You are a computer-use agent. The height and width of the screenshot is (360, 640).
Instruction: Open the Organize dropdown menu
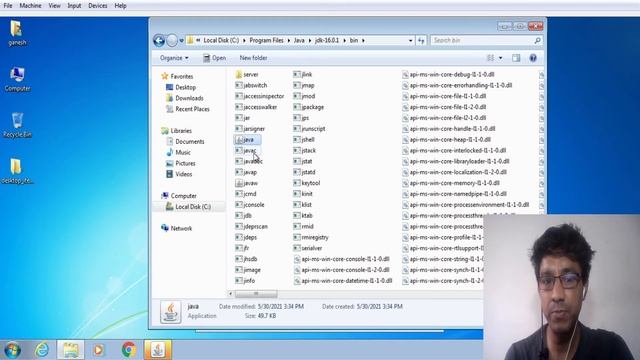(x=174, y=58)
